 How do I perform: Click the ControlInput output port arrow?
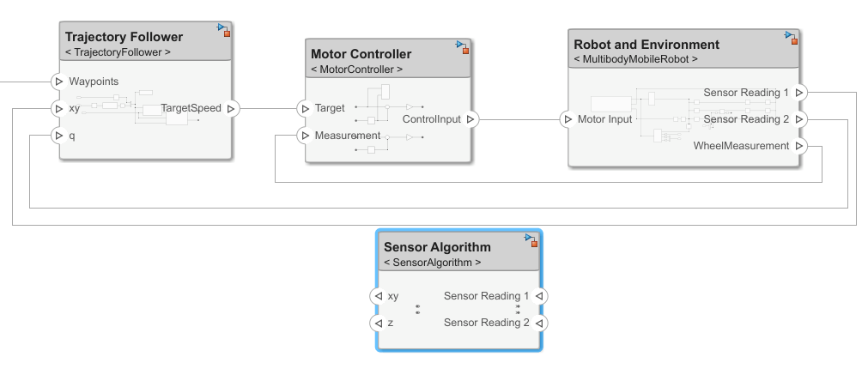click(x=470, y=119)
